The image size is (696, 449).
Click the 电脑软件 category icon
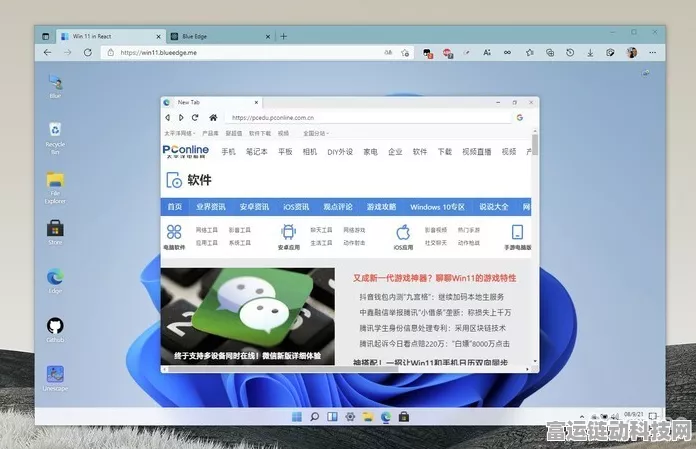coord(174,232)
